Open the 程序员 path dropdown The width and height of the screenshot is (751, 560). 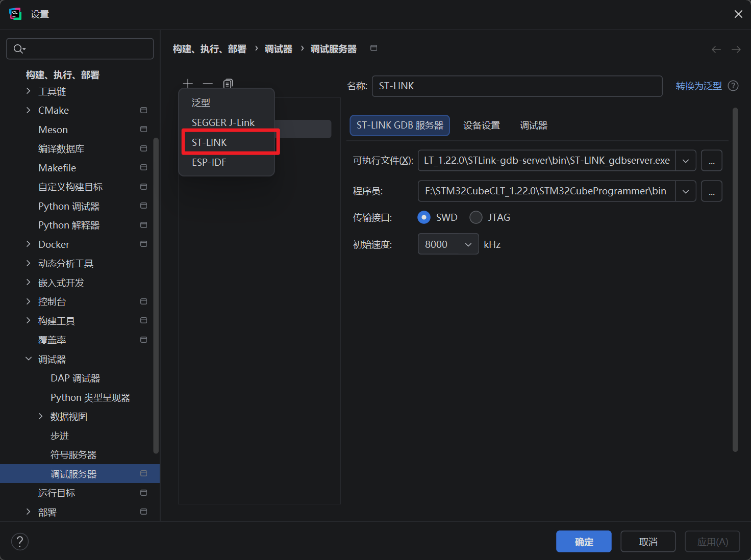point(686,191)
